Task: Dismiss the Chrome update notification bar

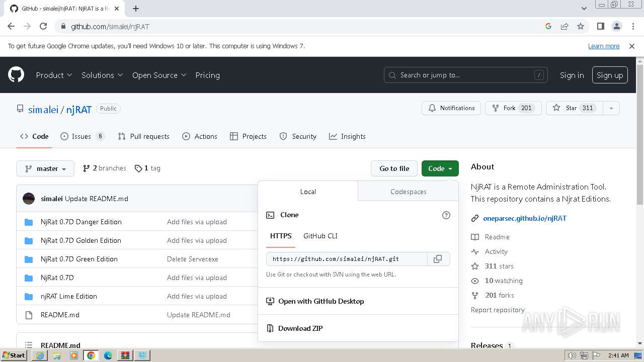Action: click(x=632, y=46)
